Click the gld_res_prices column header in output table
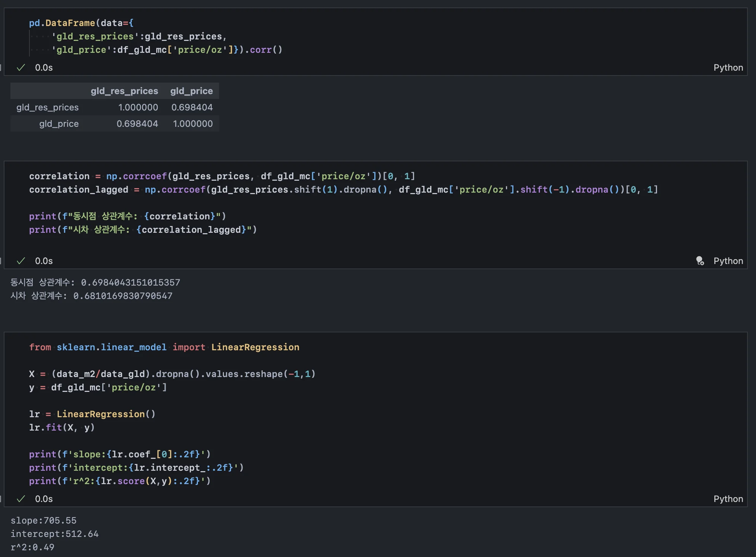 [124, 91]
